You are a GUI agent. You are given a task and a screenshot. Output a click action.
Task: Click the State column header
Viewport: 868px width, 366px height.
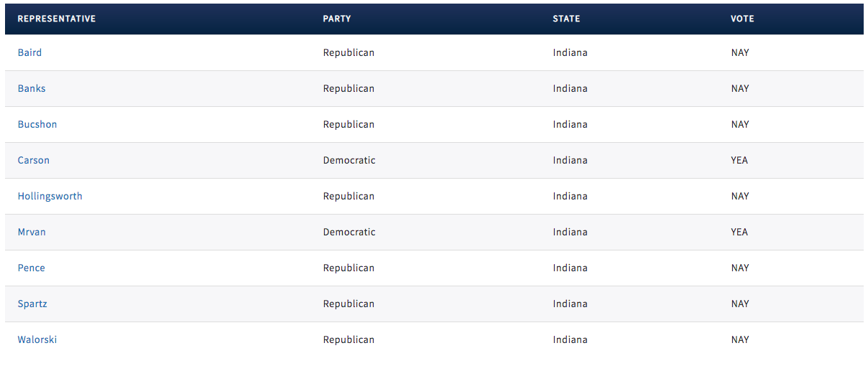pyautogui.click(x=566, y=19)
